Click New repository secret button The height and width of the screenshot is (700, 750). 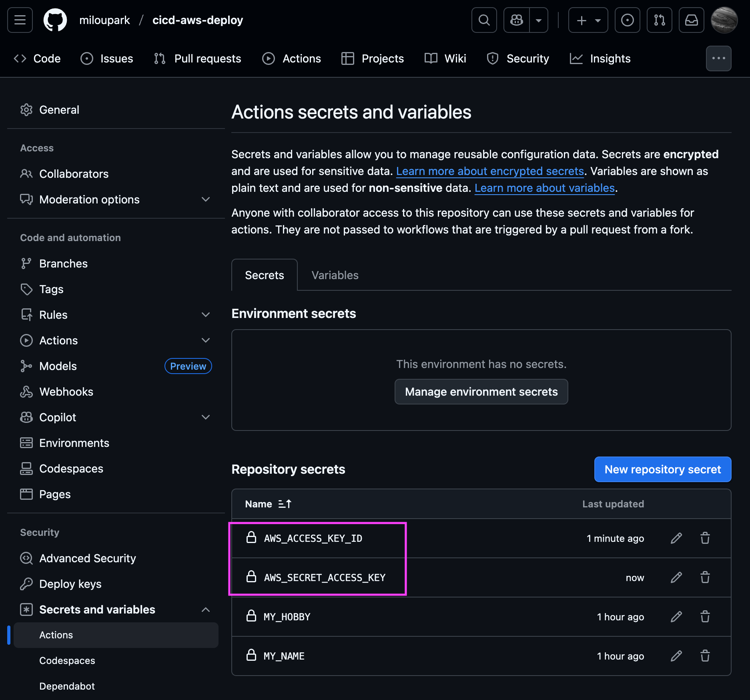[x=662, y=469]
